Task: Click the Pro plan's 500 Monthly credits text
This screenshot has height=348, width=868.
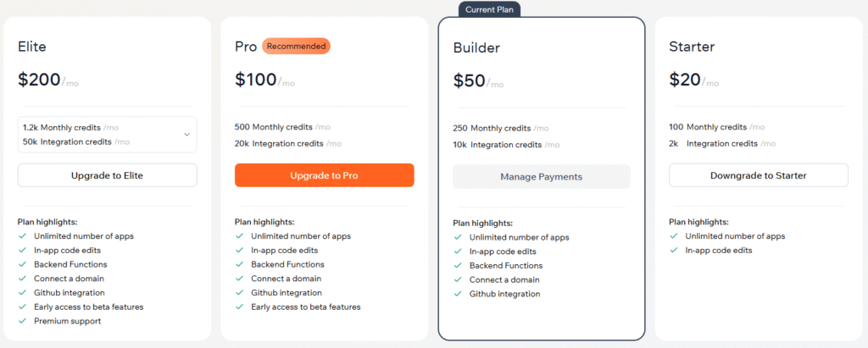Action: point(278,127)
